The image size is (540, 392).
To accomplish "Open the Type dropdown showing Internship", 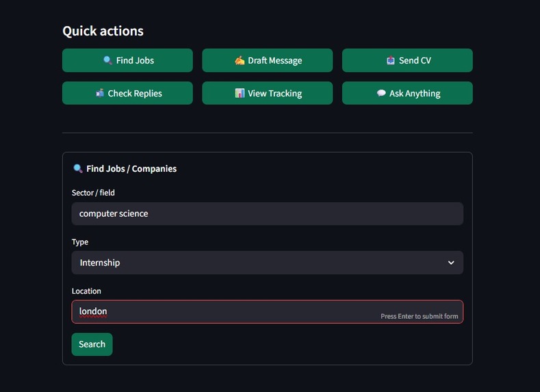I will (x=267, y=263).
